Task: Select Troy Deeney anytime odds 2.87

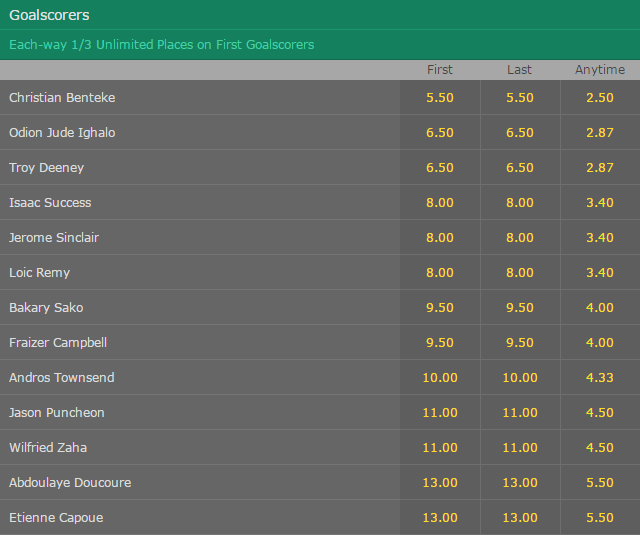Action: (600, 168)
